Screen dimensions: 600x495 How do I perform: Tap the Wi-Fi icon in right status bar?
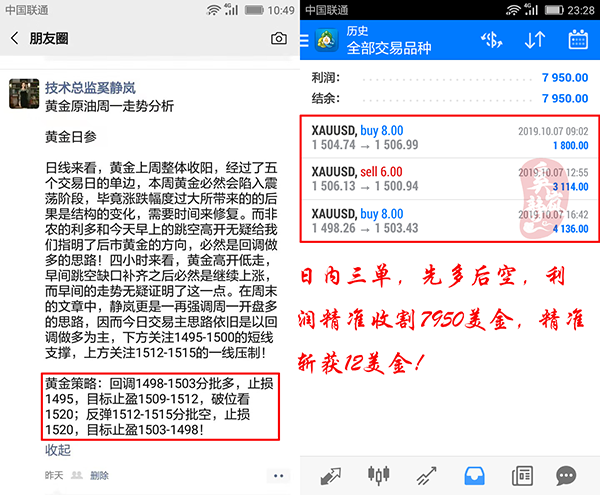click(x=513, y=10)
